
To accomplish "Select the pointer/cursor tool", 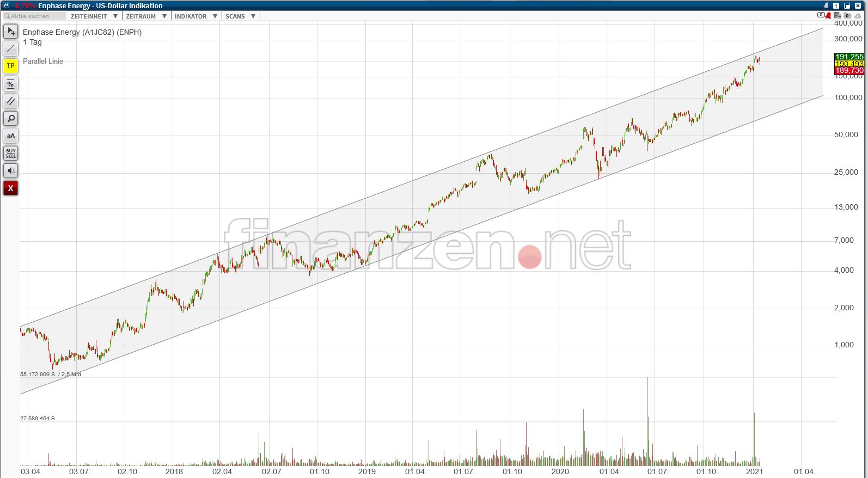I will pos(11,32).
